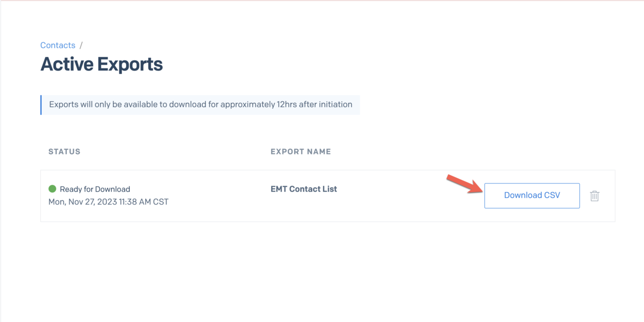The height and width of the screenshot is (322, 644).
Task: Go back to Contacts via the breadcrumb
Action: coord(58,45)
